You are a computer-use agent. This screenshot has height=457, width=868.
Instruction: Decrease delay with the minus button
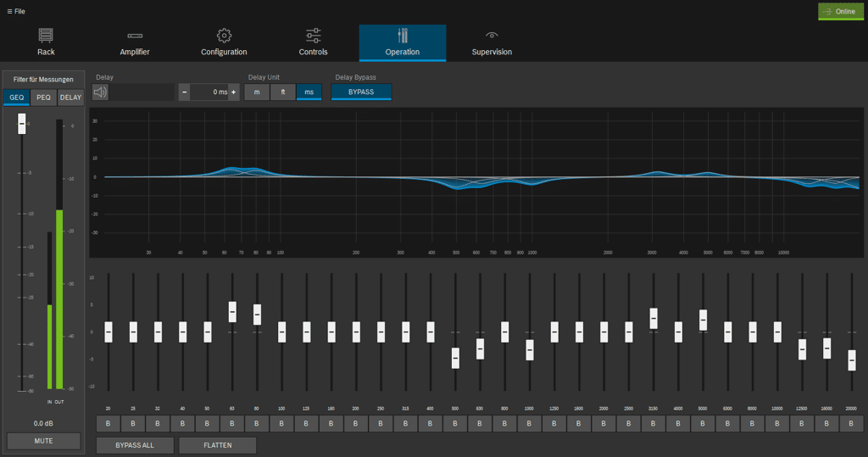(x=184, y=92)
